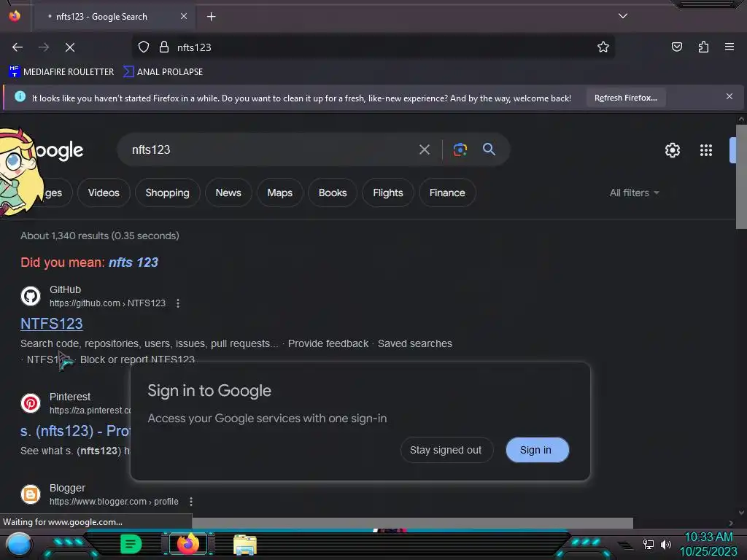Stop page loading with X button

[70, 47]
